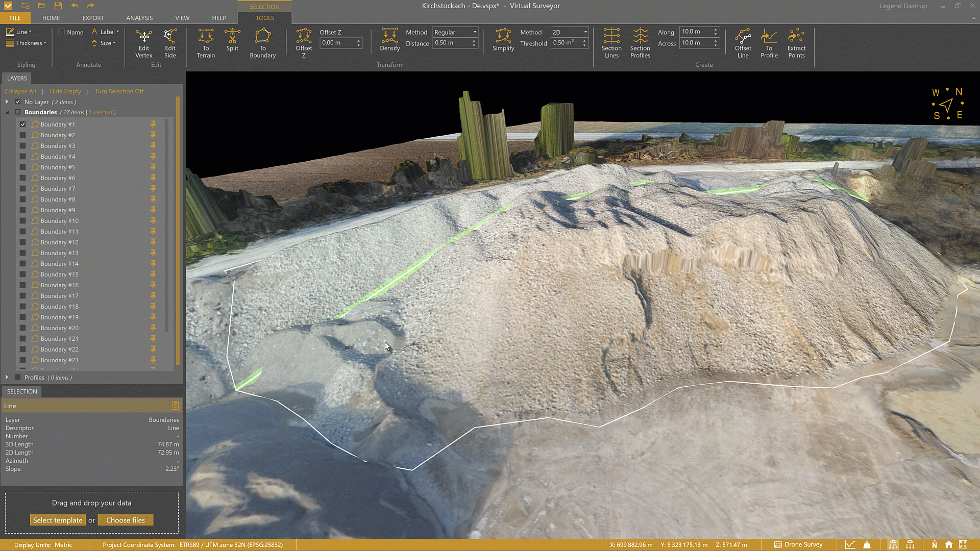
Task: Expand the Profiles group in Layers panel
Action: click(x=7, y=377)
